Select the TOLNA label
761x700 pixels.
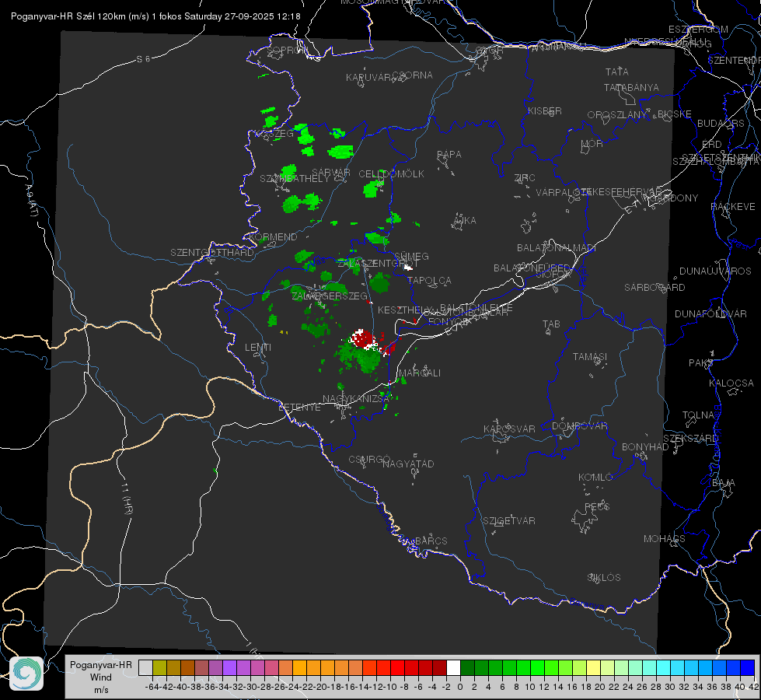pos(698,415)
